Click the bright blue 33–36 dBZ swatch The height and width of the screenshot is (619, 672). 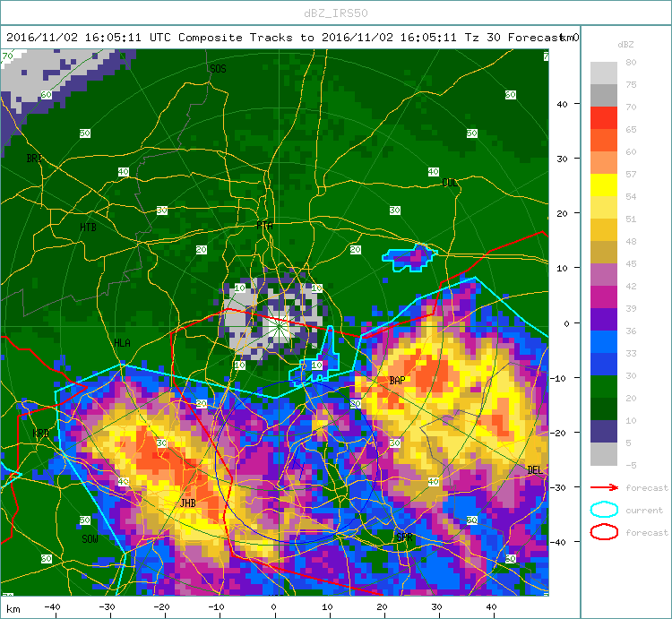pos(604,342)
